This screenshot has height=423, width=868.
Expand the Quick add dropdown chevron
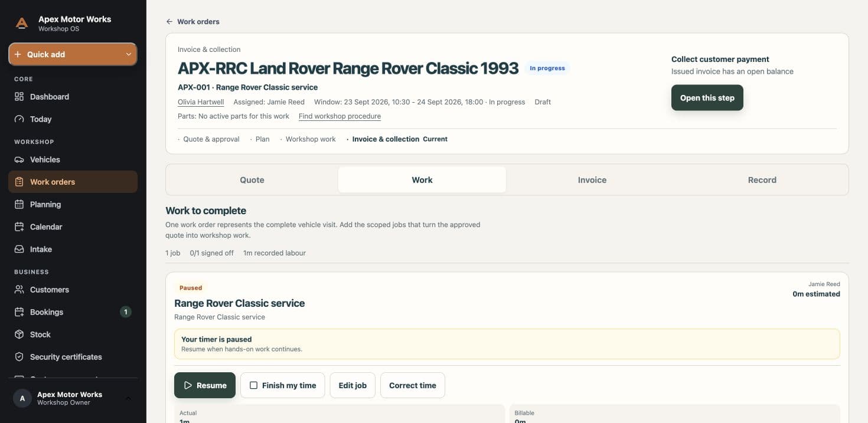coord(128,54)
